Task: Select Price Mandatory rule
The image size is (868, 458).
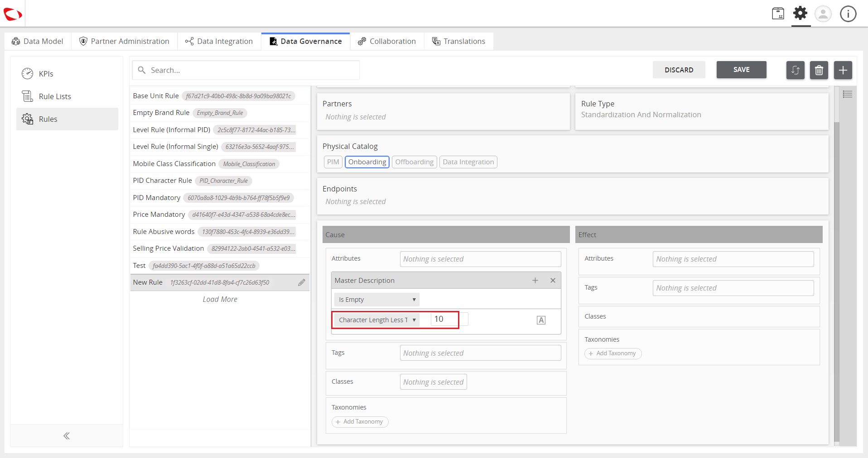Action: tap(220, 215)
